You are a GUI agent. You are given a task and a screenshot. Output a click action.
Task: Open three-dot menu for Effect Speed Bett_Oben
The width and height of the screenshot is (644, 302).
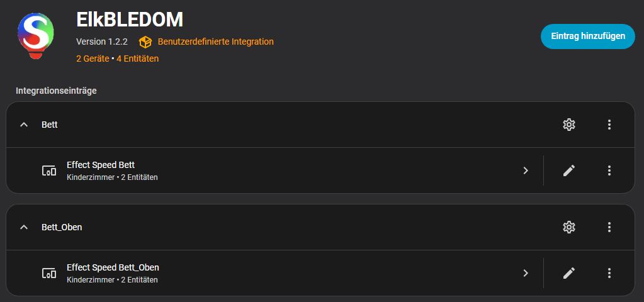pyautogui.click(x=609, y=273)
